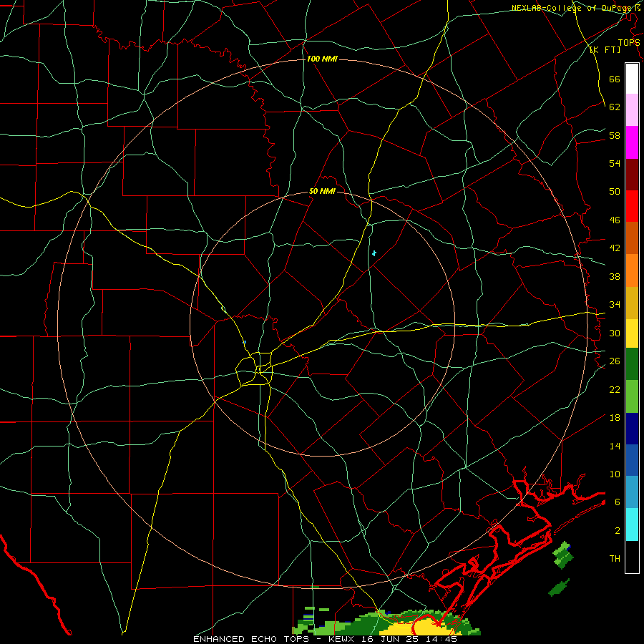Image resolution: width=644 pixels, height=644 pixels.
Task: Click the legend value 14
Action: point(615,446)
